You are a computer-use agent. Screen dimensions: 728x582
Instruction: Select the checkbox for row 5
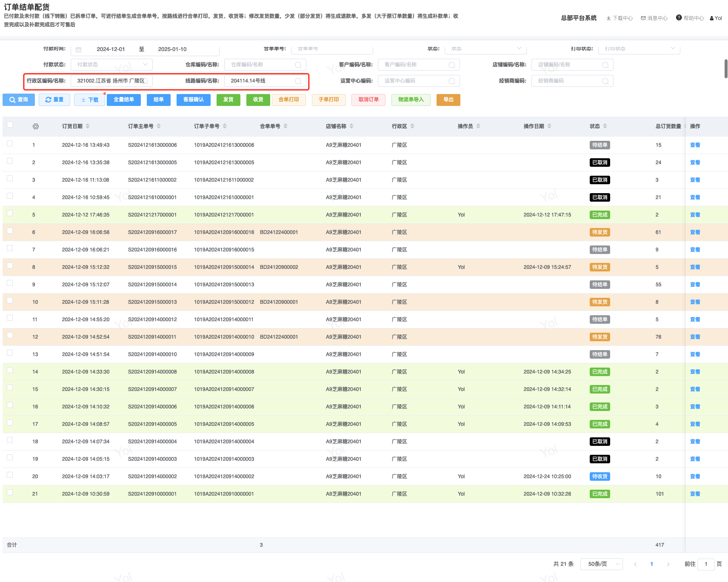click(10, 214)
